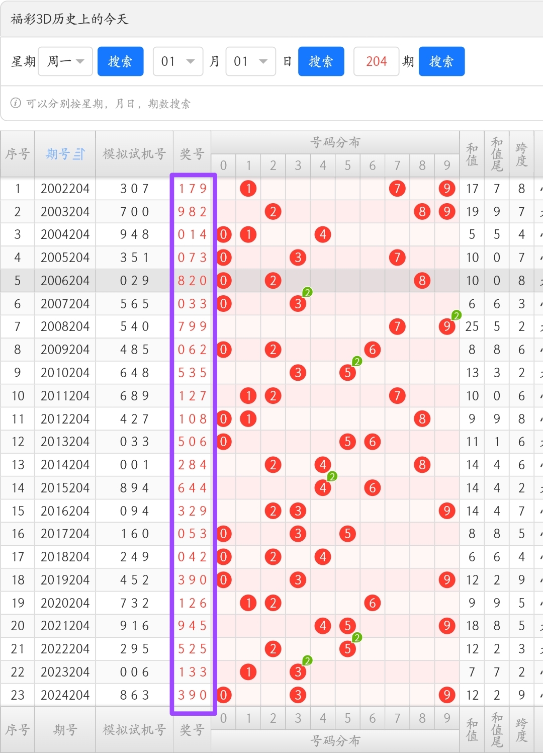This screenshot has width=543, height=756.
Task: Select issue 2020204 in the table
Action: (65, 603)
